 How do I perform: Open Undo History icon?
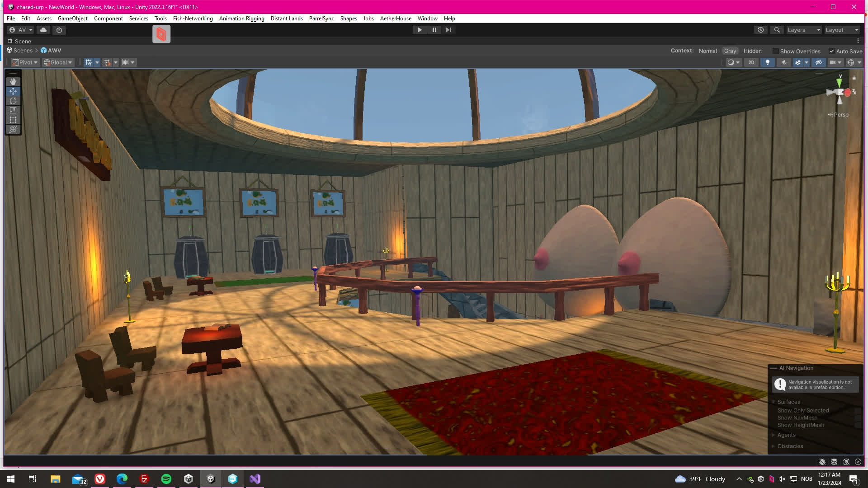pyautogui.click(x=761, y=30)
